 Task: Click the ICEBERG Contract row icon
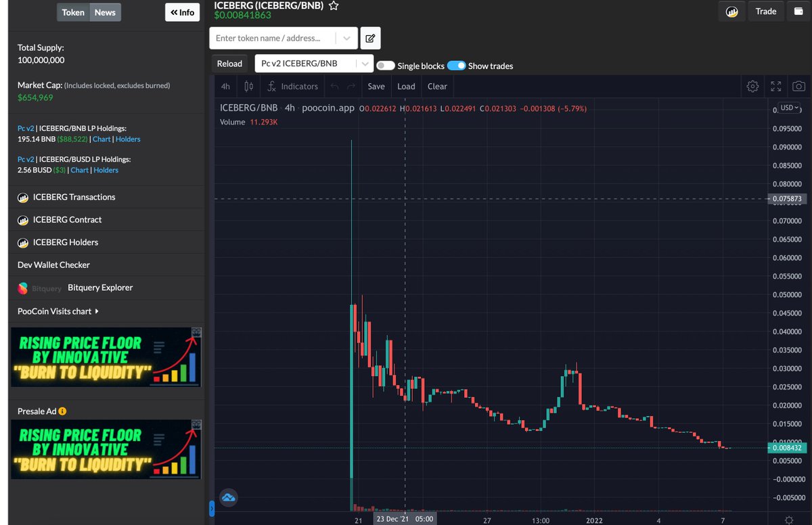tap(23, 220)
